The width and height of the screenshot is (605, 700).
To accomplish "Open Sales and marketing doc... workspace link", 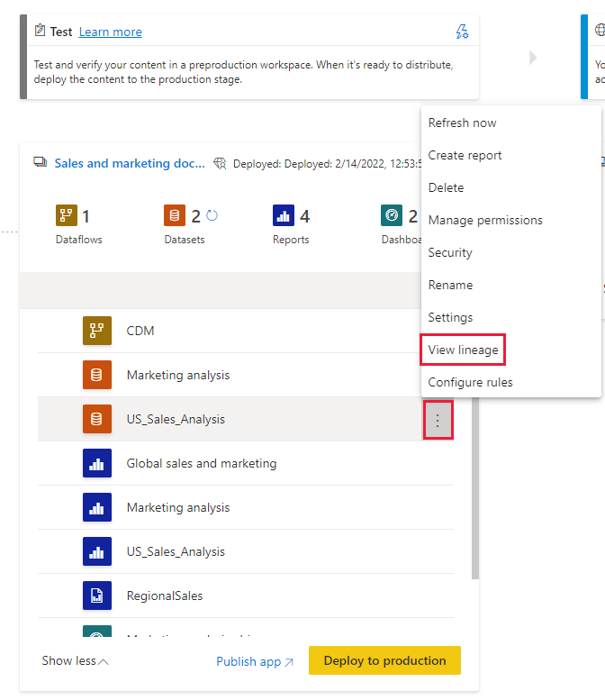I will tap(130, 163).
